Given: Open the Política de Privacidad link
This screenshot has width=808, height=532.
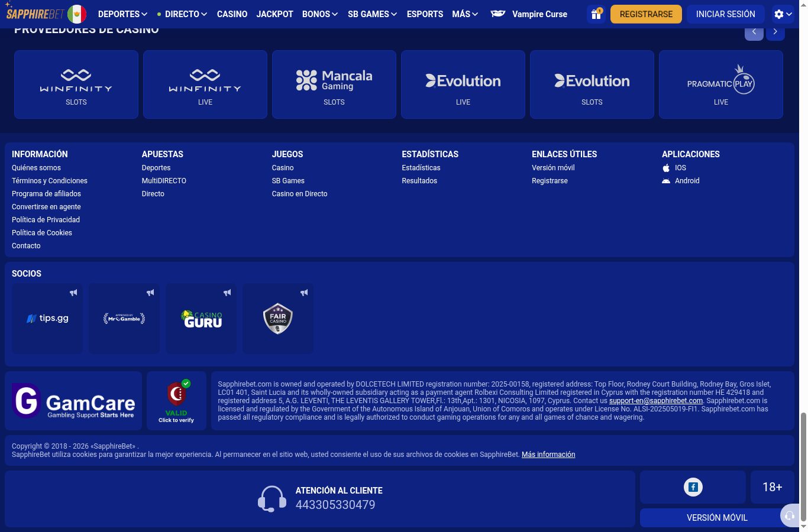Looking at the screenshot, I should pyautogui.click(x=46, y=220).
